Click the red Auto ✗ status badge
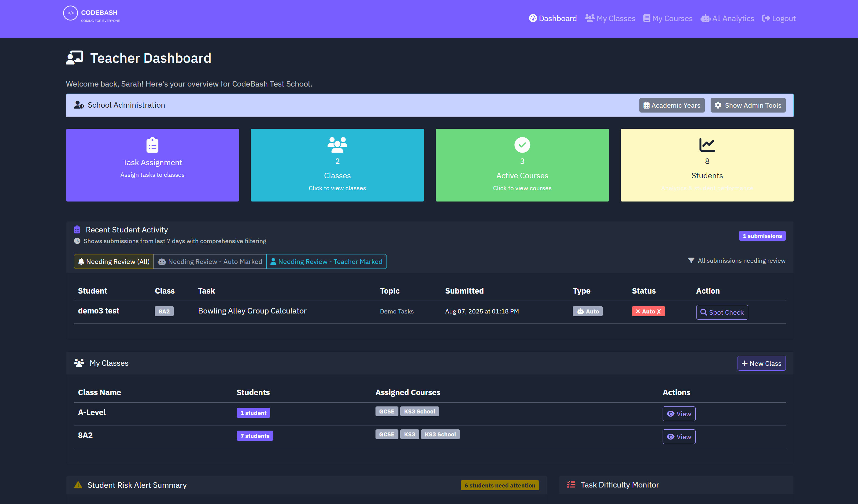This screenshot has width=858, height=504. tap(648, 311)
